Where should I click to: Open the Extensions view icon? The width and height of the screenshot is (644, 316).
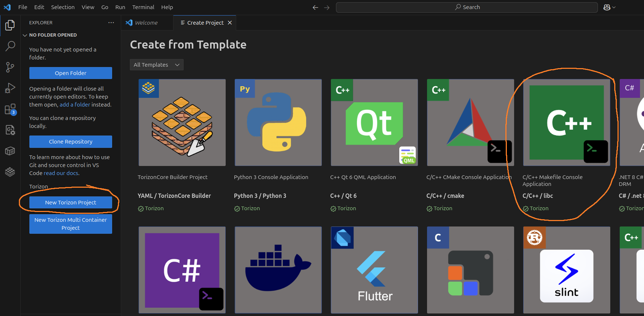(x=10, y=109)
